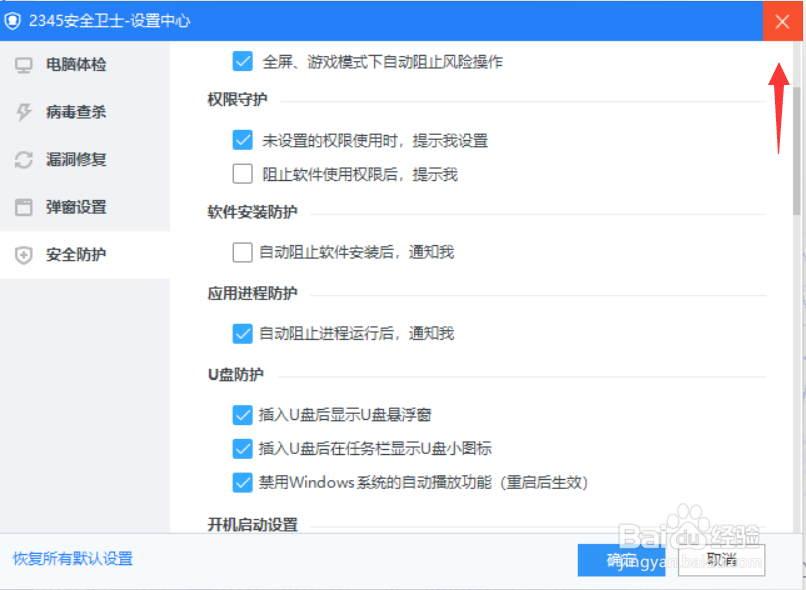Click the 电脑体检 monitor icon in sidebar
Viewport: 806px width, 590px height.
point(22,65)
